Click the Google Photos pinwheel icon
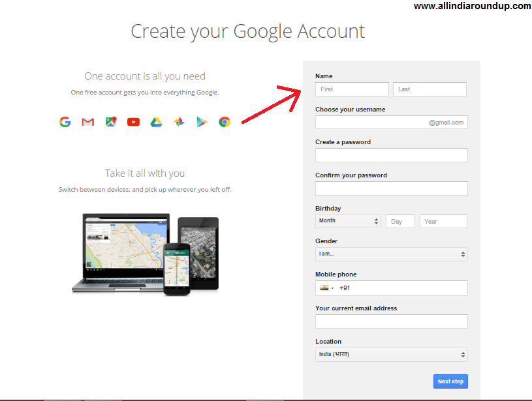 (x=179, y=122)
